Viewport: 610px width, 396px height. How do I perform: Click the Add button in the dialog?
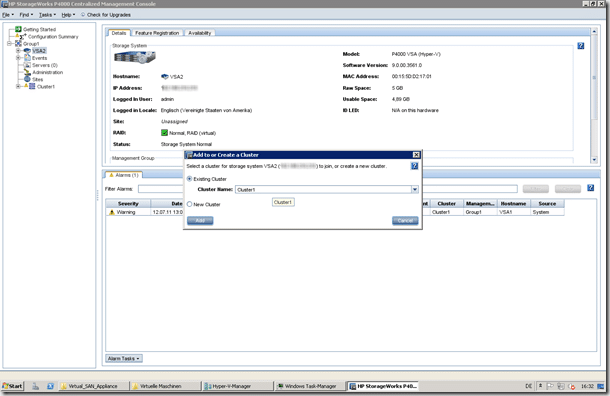200,221
